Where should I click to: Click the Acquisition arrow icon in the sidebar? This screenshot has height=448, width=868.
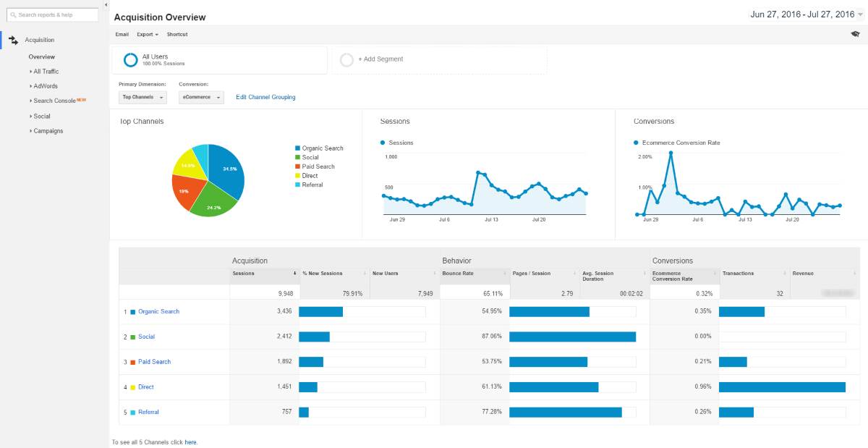point(12,40)
